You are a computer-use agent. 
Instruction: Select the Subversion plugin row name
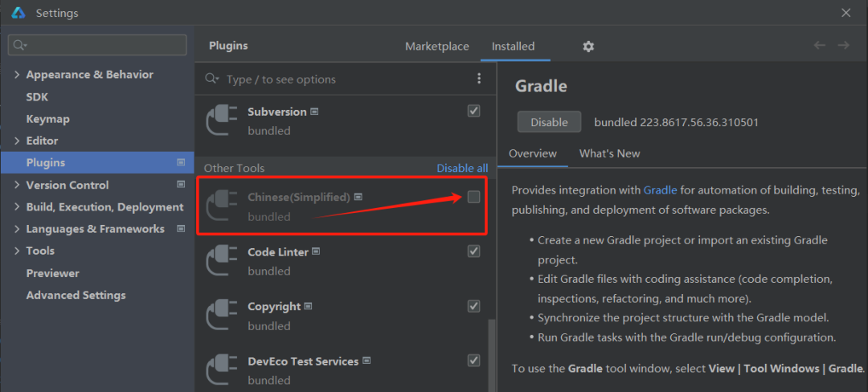tap(276, 112)
